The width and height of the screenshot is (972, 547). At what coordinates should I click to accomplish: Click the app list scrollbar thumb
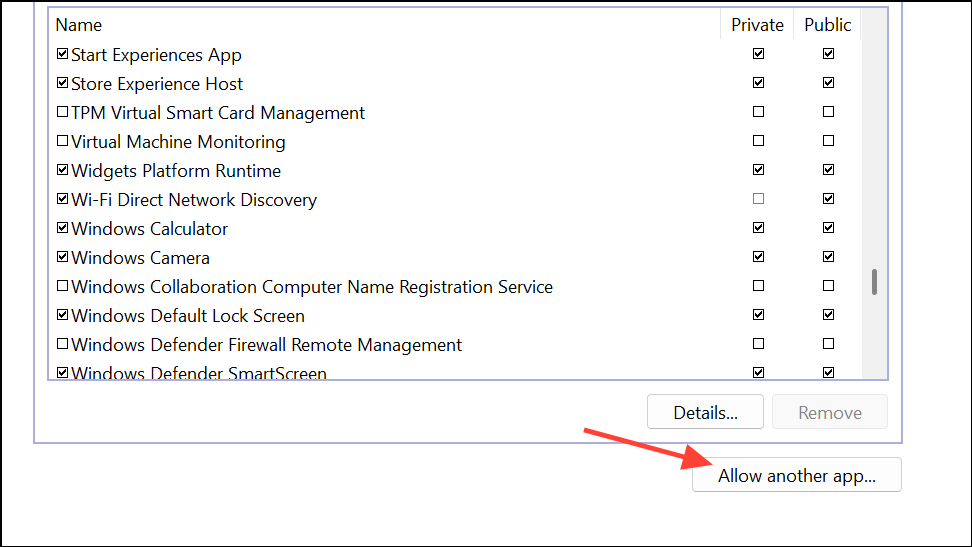point(874,282)
